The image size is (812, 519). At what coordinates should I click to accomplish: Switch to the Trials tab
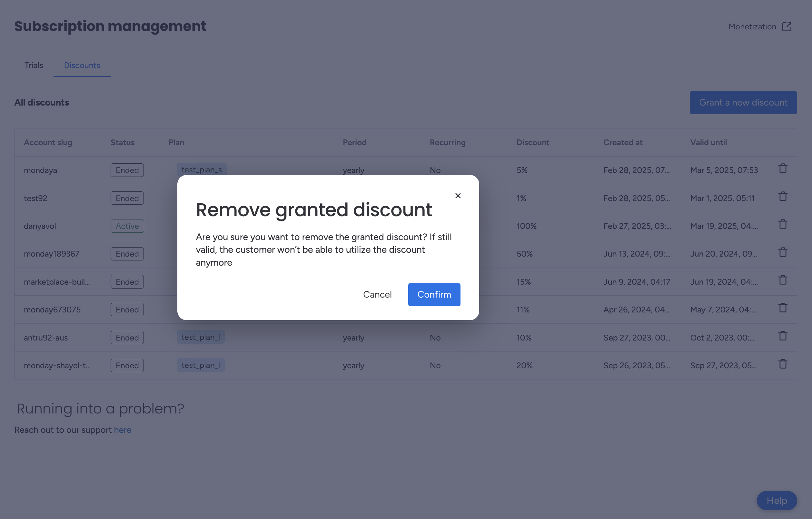tap(34, 66)
